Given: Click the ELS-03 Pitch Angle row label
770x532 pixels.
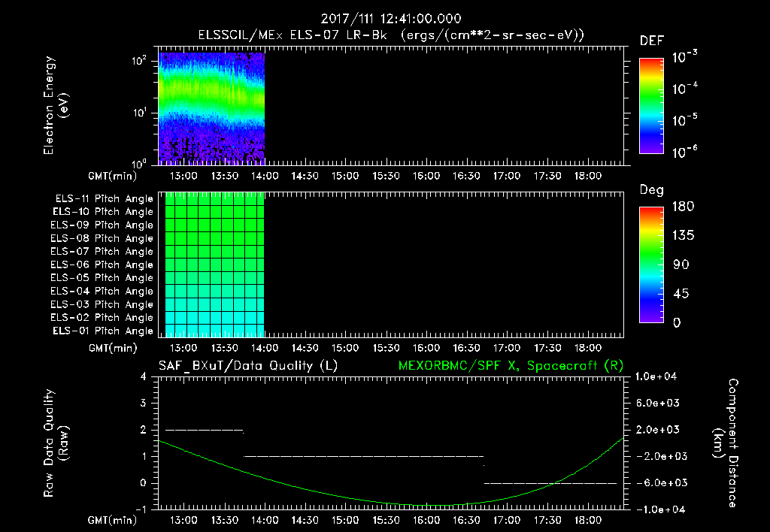Looking at the screenshot, I should [x=102, y=304].
